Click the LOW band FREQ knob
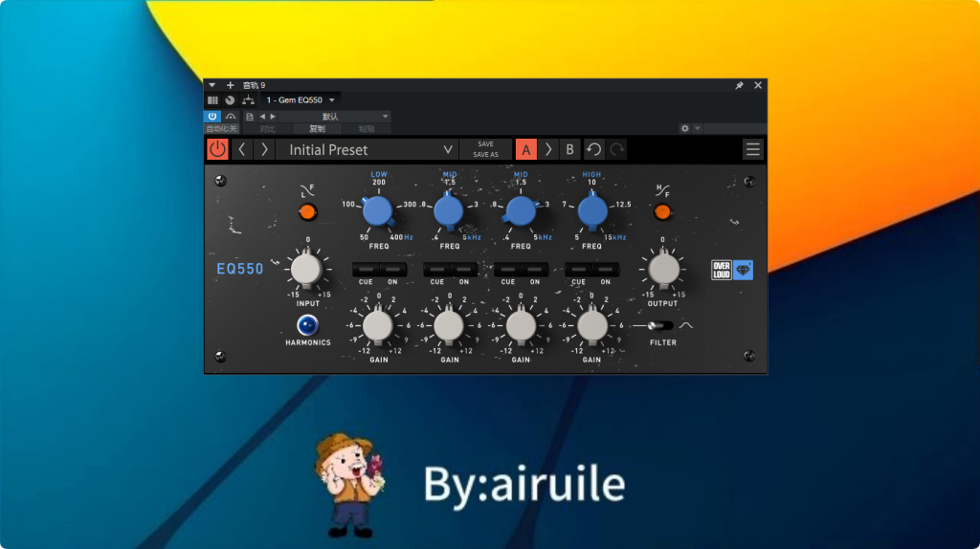This screenshot has height=549, width=980. [378, 211]
